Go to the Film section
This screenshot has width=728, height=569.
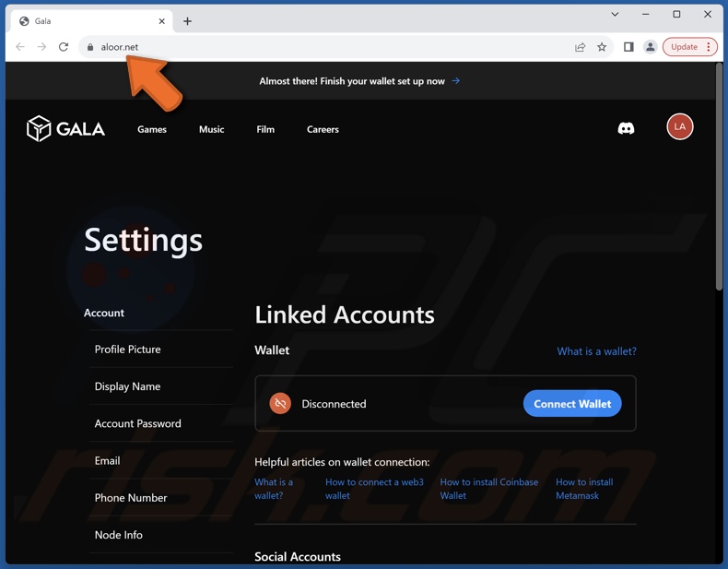(x=265, y=130)
